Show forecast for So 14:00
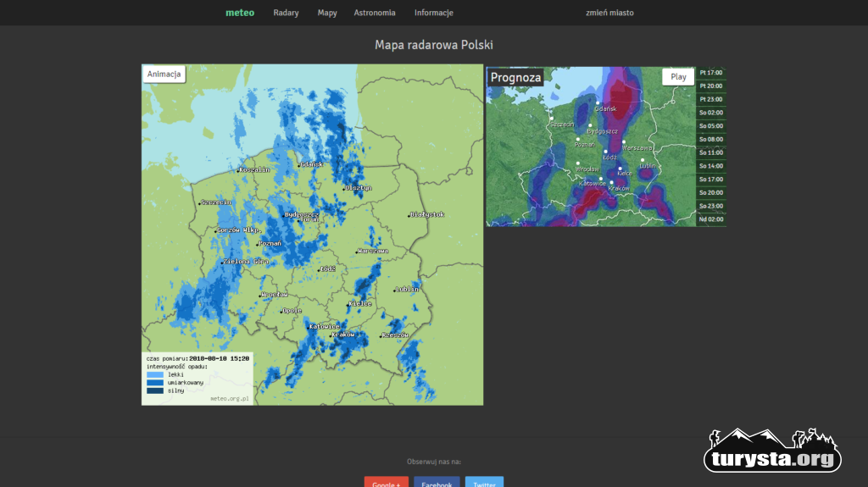The height and width of the screenshot is (487, 868). click(710, 166)
